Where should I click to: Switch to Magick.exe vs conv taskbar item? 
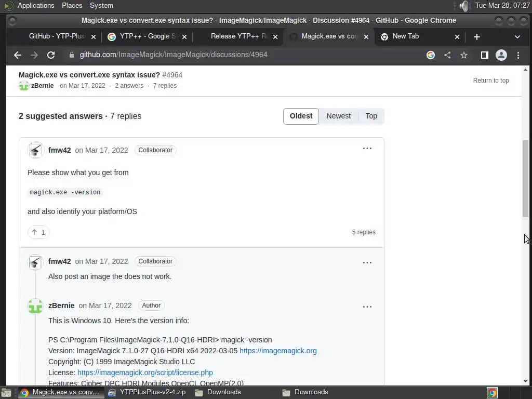coord(60,392)
